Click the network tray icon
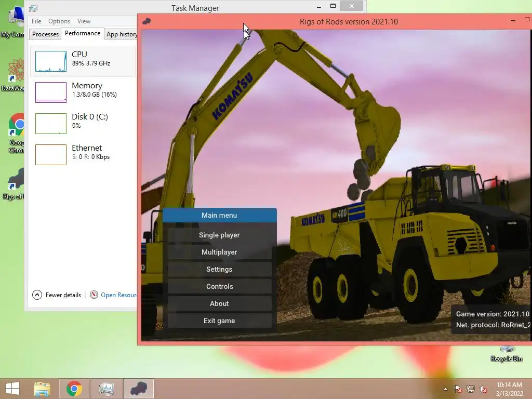The image size is (532, 399). pos(471,389)
